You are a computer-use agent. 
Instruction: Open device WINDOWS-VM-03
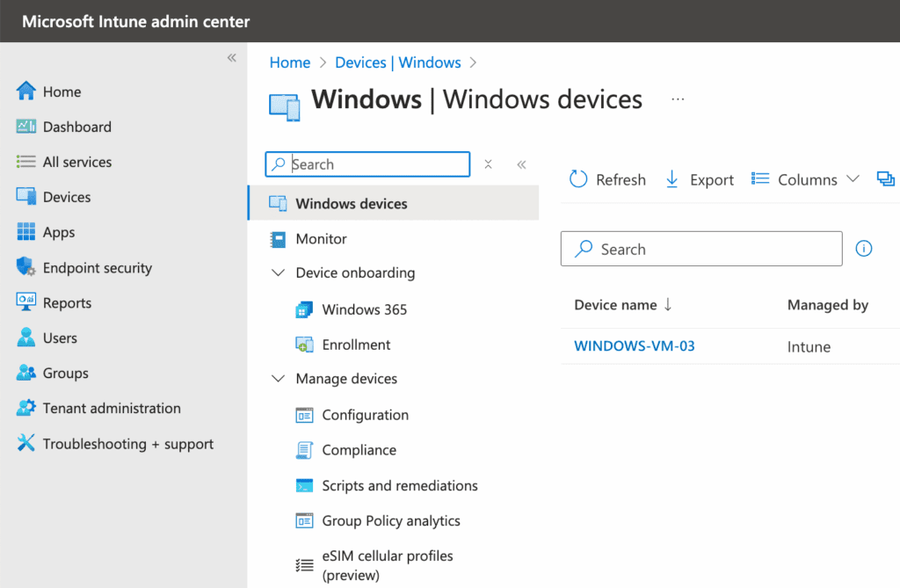coord(635,346)
